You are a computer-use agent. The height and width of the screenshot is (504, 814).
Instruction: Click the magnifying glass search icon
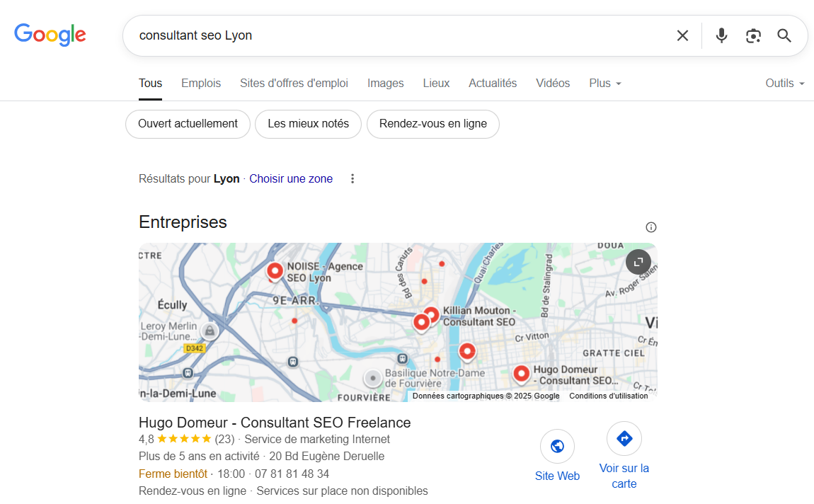[x=784, y=35]
